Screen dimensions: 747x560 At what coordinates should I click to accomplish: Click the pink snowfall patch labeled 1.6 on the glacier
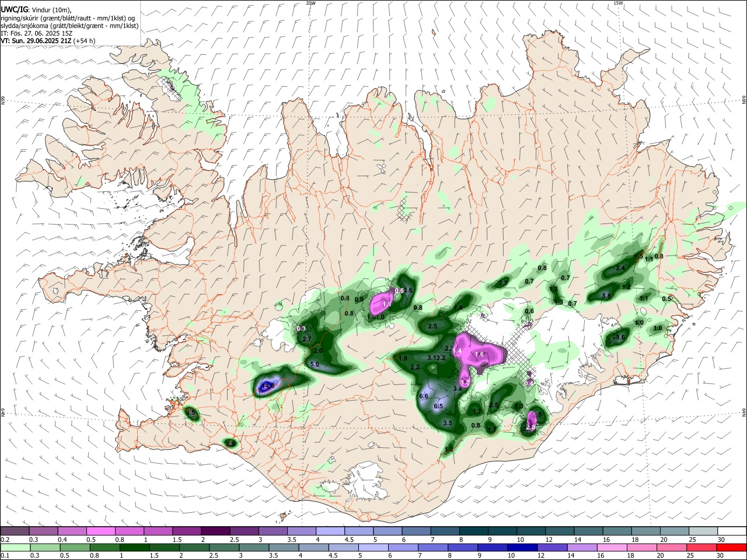480,354
